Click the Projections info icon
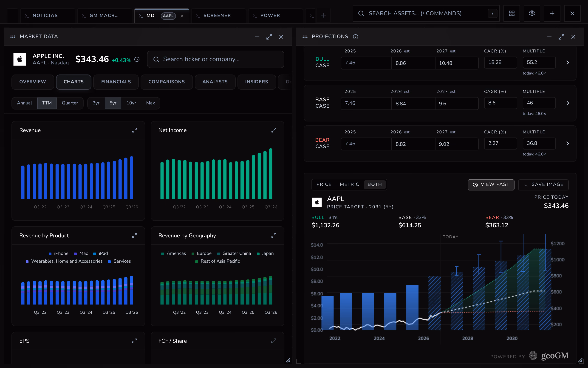The width and height of the screenshot is (588, 368). [356, 37]
